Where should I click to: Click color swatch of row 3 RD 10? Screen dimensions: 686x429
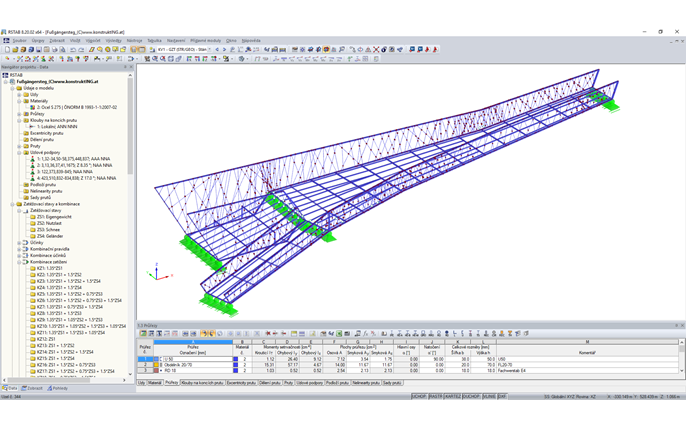pyautogui.click(x=157, y=370)
